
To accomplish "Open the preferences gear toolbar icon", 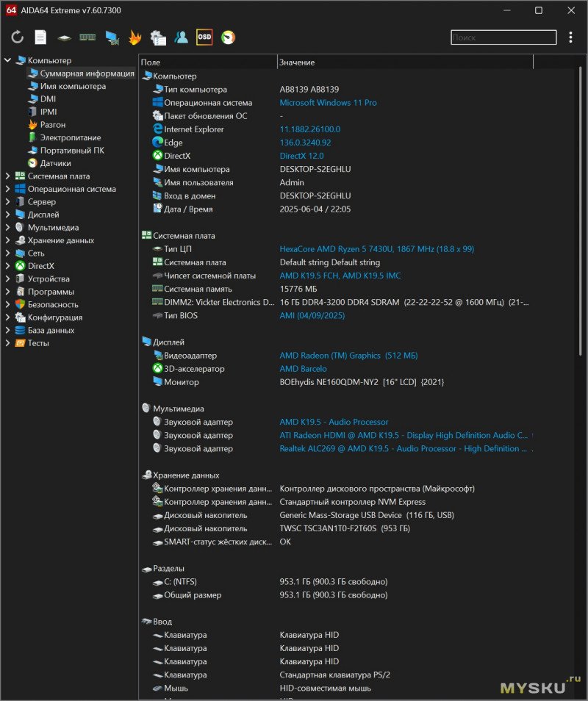I will [x=158, y=38].
